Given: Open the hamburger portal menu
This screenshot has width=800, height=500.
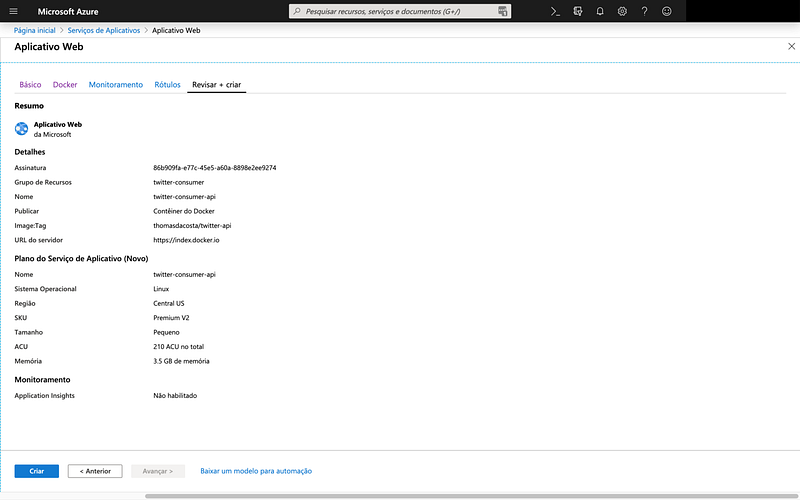Looking at the screenshot, I should [14, 11].
